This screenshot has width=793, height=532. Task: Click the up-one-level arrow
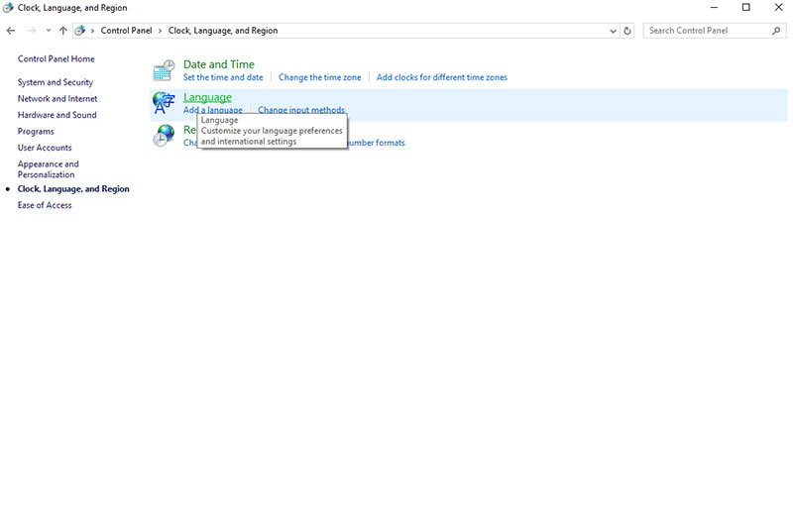[63, 31]
